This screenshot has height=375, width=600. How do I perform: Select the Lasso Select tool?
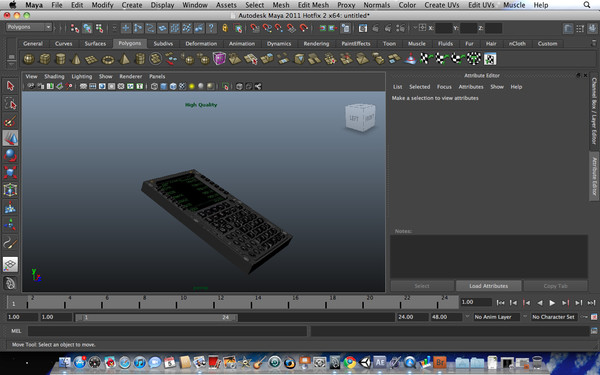click(10, 103)
